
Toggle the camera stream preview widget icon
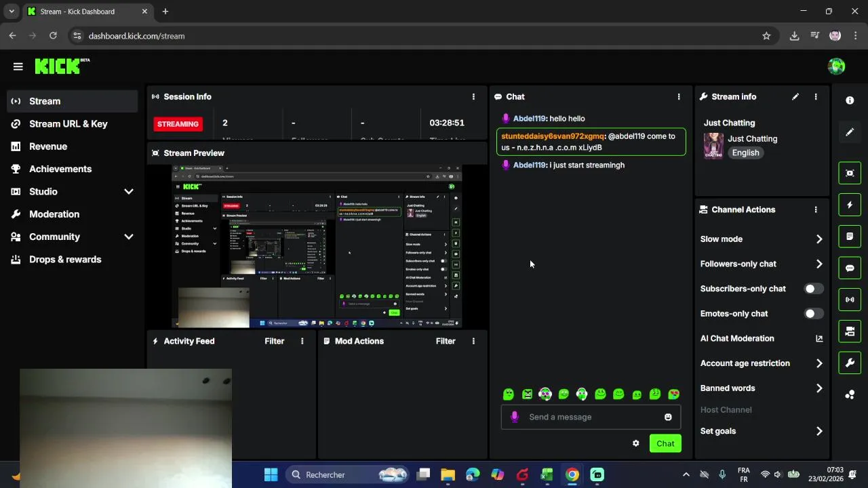[850, 173]
